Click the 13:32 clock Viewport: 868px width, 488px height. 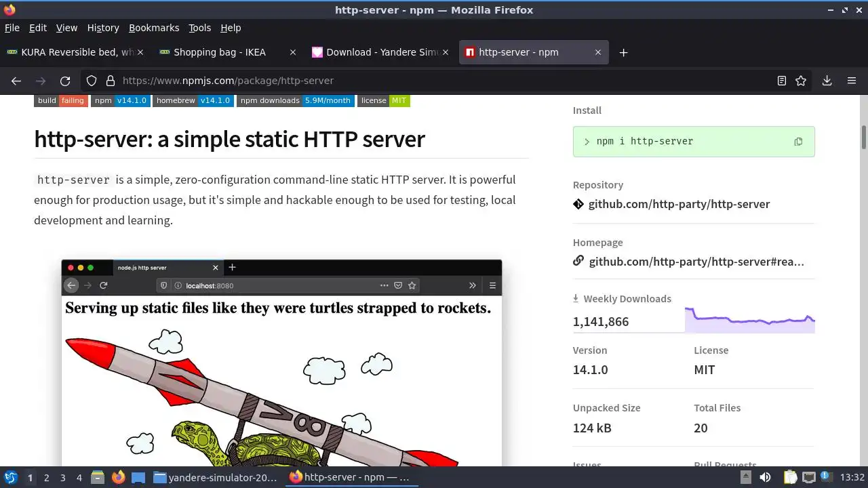click(852, 477)
